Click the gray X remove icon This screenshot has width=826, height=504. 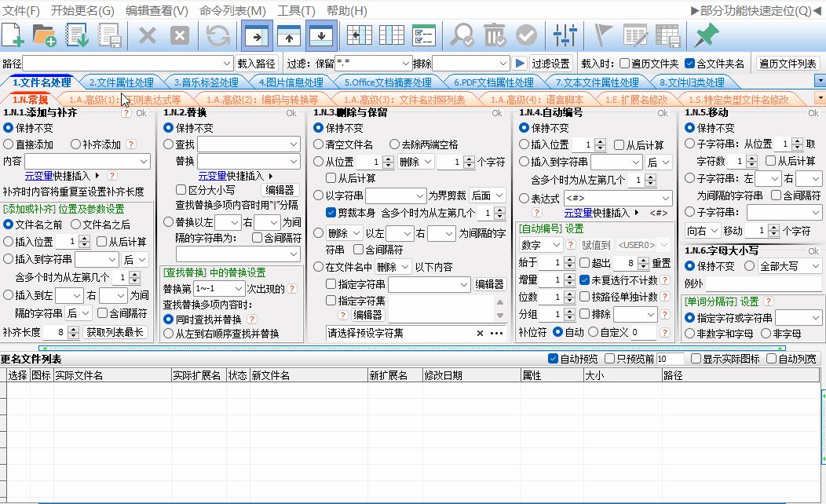click(147, 35)
